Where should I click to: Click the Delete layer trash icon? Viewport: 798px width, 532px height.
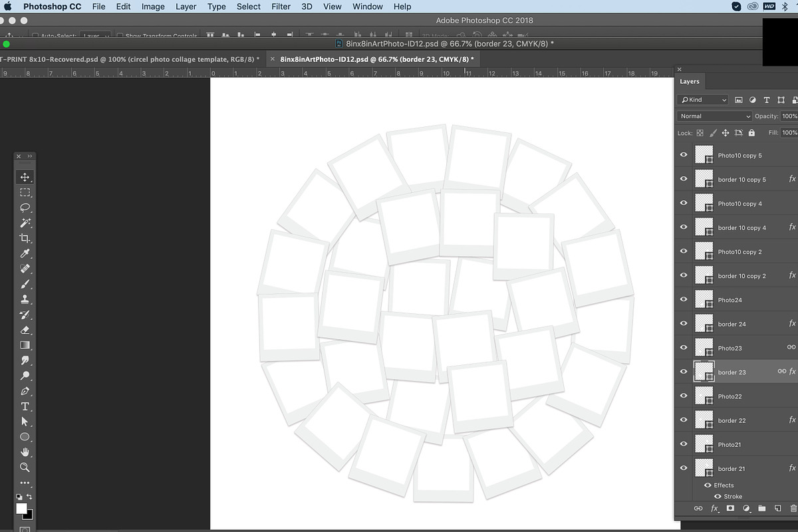(794, 508)
